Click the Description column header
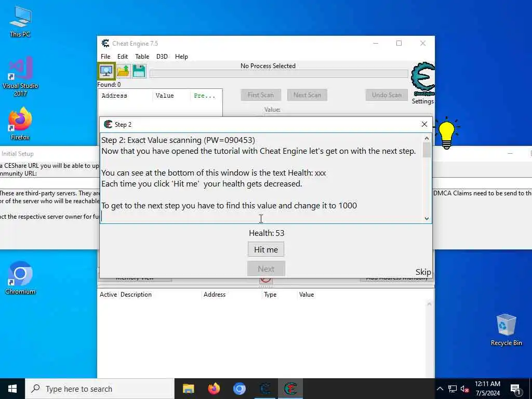This screenshot has width=532, height=399. click(x=136, y=295)
